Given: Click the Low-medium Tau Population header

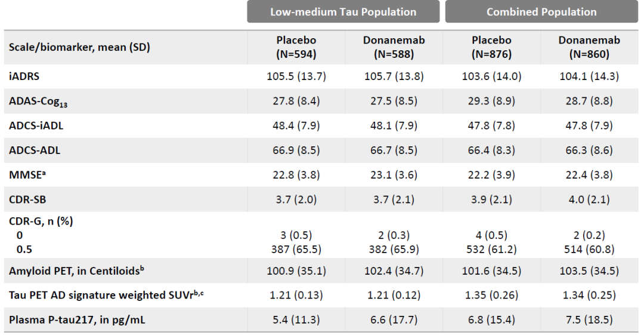Looking at the screenshot, I should coord(343,12).
